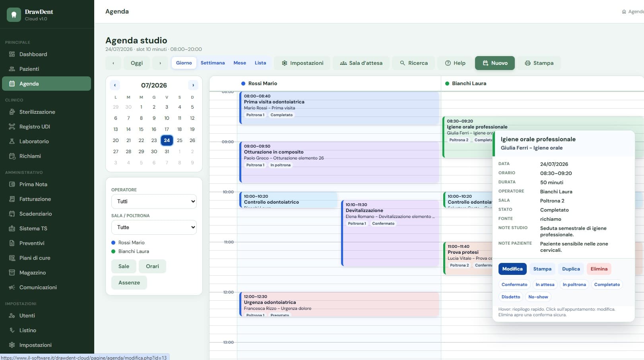Open Sterilizzazione icon in sidebar
The width and height of the screenshot is (644, 360).
pos(12,112)
